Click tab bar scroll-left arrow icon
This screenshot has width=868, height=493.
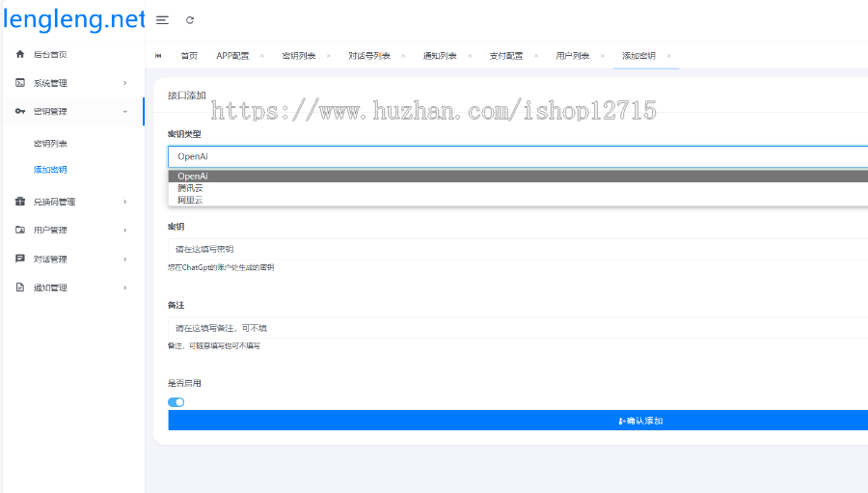click(x=158, y=55)
